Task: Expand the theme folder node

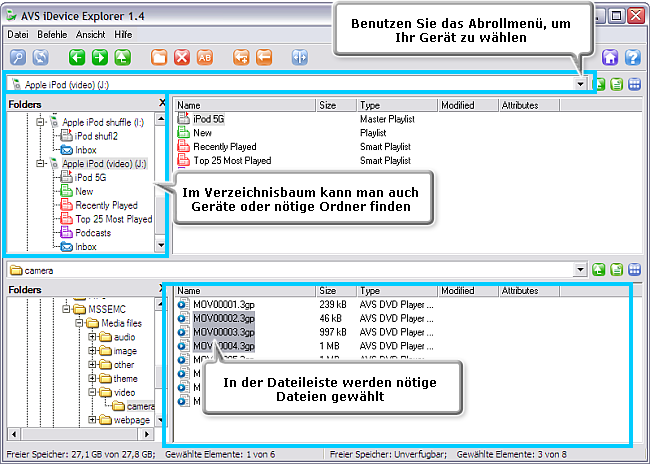Action: [92, 378]
